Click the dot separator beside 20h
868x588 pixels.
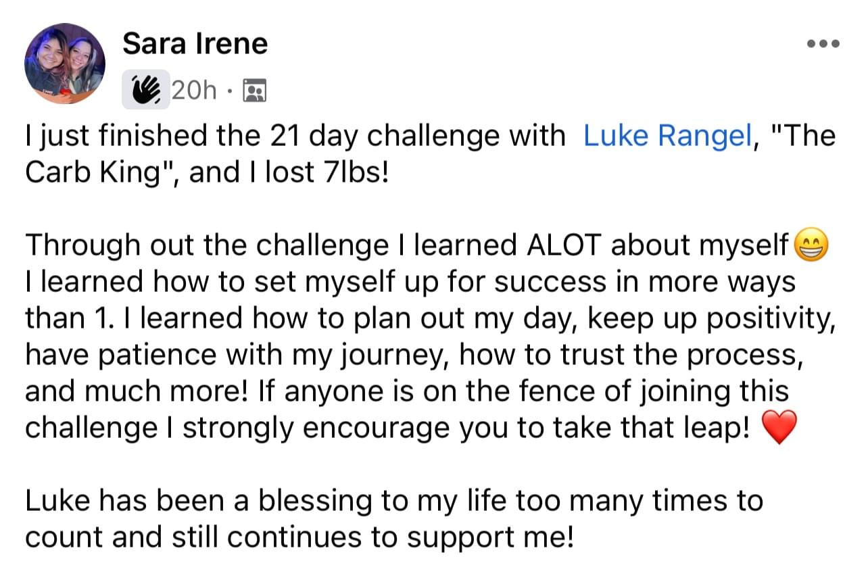[x=231, y=91]
